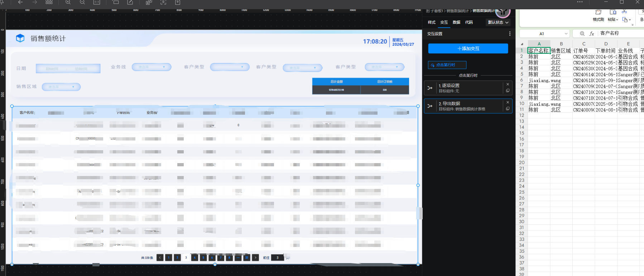Open the grid view icon in toolbar
Viewport: 644px width, 276px height.
(x=49, y=2)
